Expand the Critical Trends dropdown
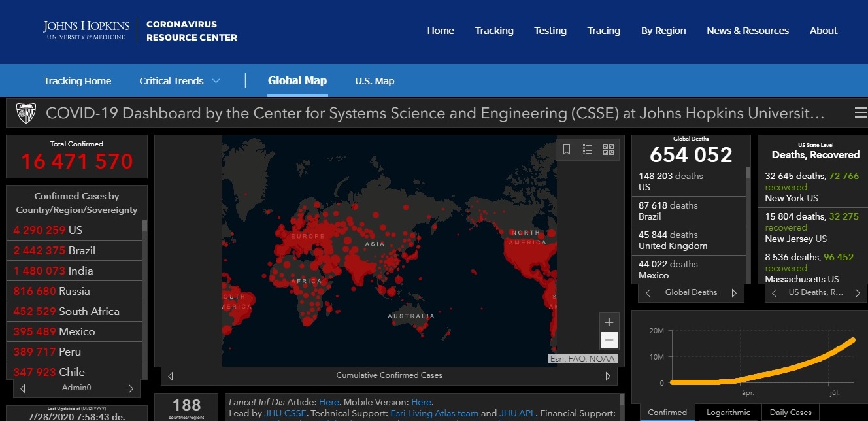868x421 pixels. click(180, 81)
